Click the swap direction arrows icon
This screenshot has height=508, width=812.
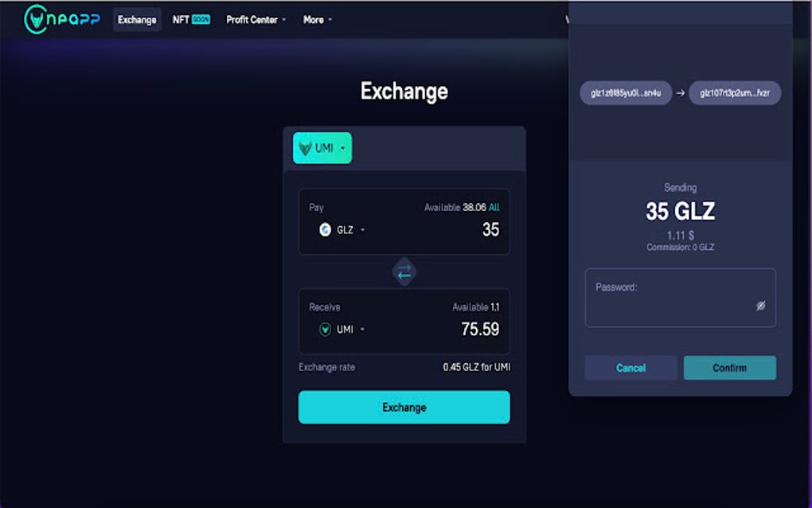point(404,272)
